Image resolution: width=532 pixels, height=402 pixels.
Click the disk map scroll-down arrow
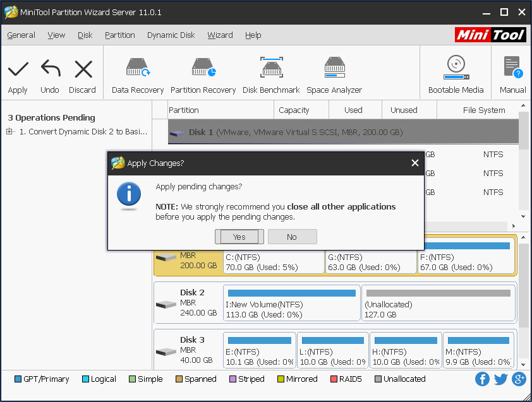(x=523, y=365)
